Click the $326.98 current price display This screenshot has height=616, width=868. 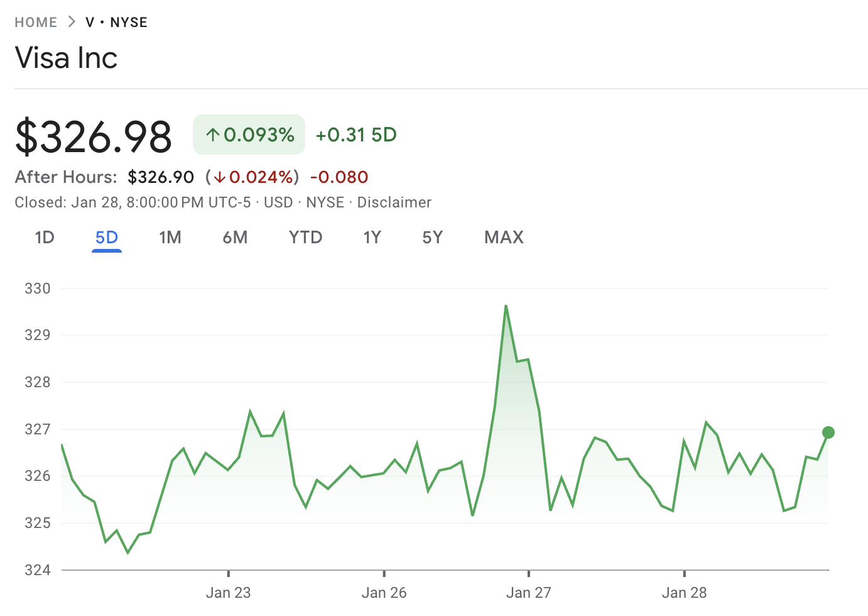tap(93, 135)
